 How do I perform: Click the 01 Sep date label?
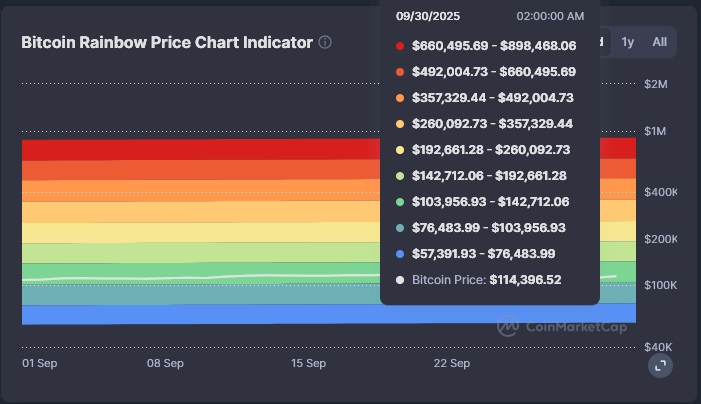pyautogui.click(x=40, y=363)
